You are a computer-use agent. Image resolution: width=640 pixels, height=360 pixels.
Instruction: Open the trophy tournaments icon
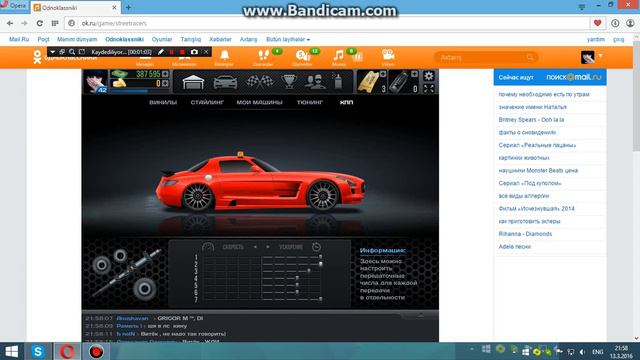coord(289,82)
